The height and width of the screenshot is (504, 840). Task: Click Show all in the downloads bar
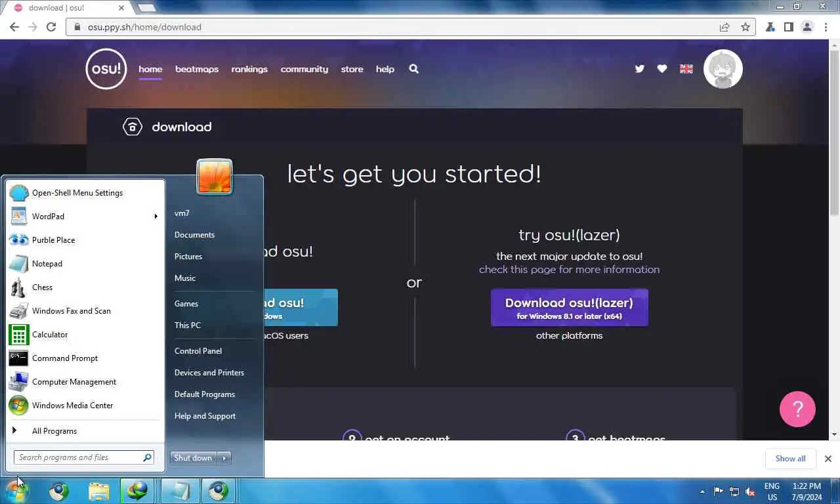[790, 459]
